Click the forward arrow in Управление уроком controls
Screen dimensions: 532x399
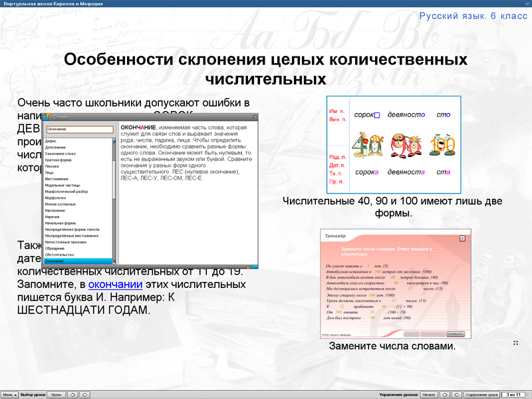[457, 394]
